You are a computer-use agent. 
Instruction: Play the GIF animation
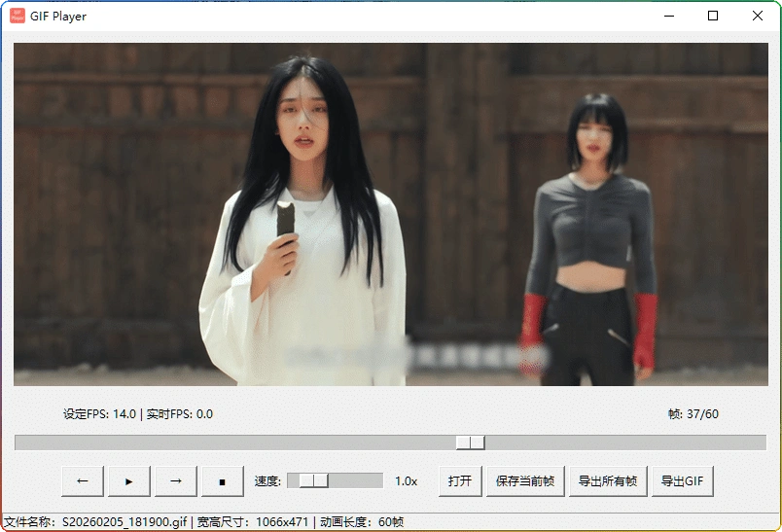pyautogui.click(x=129, y=481)
